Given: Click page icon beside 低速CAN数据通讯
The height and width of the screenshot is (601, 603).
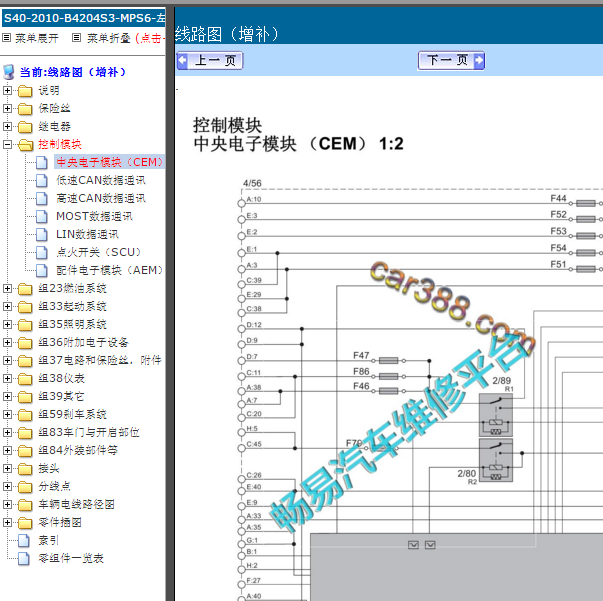Looking at the screenshot, I should click(x=42, y=180).
